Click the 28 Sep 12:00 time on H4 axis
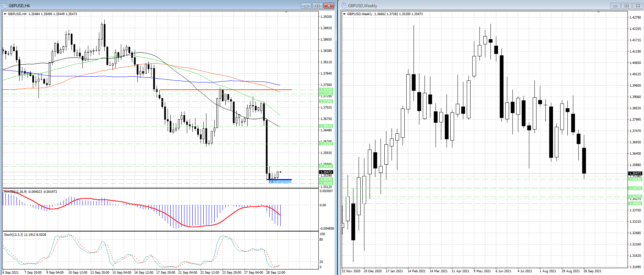Screen dimensions: 644x275 [x=275, y=272]
